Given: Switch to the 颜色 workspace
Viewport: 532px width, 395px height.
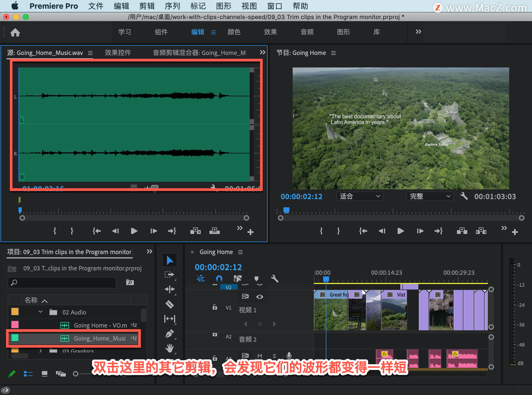Looking at the screenshot, I should 234,32.
